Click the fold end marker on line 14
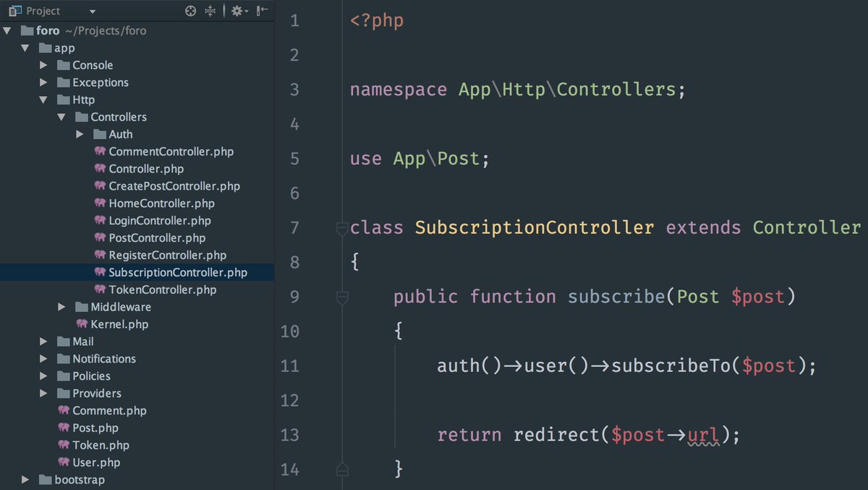This screenshot has height=490, width=868. click(x=342, y=469)
